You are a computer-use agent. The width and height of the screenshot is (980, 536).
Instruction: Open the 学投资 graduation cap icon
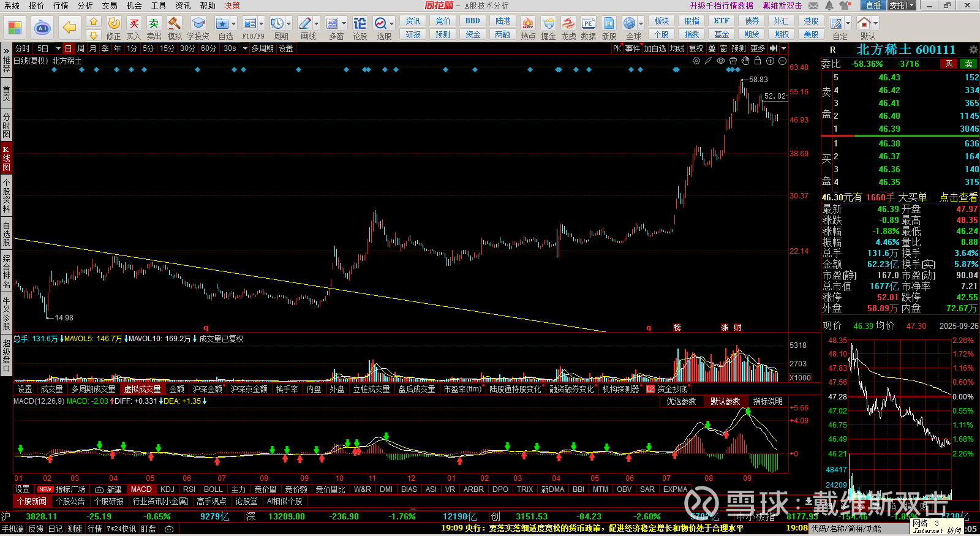(x=198, y=23)
